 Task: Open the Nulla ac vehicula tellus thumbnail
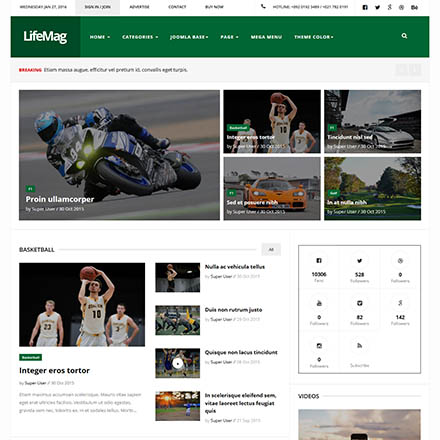pos(178,278)
